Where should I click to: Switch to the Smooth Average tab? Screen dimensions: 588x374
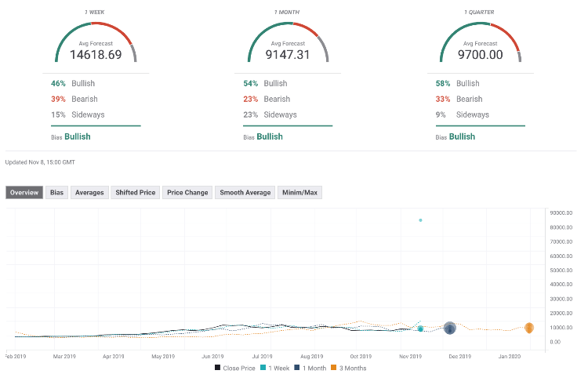click(245, 192)
